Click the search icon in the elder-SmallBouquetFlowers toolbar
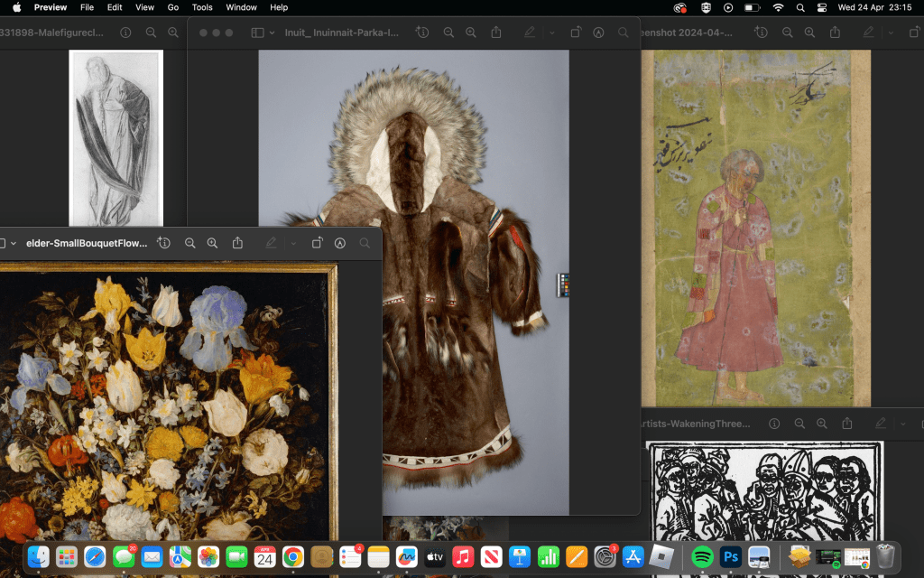The height and width of the screenshot is (578, 924). point(365,243)
